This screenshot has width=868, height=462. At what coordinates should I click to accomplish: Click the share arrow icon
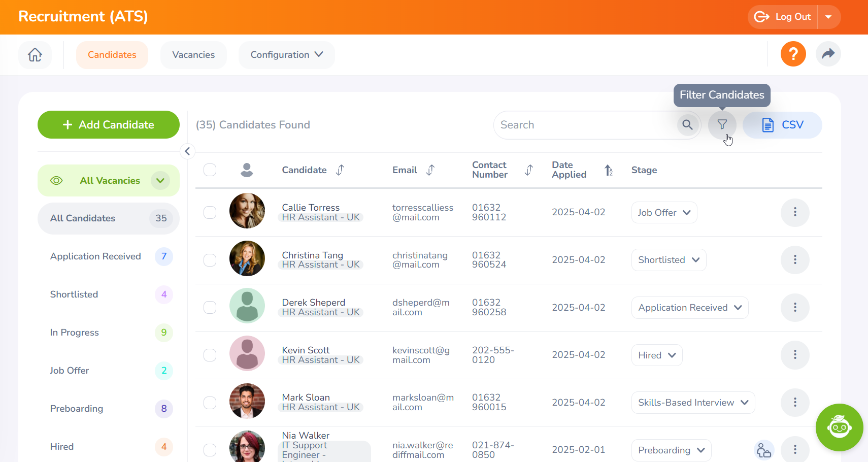tap(828, 54)
